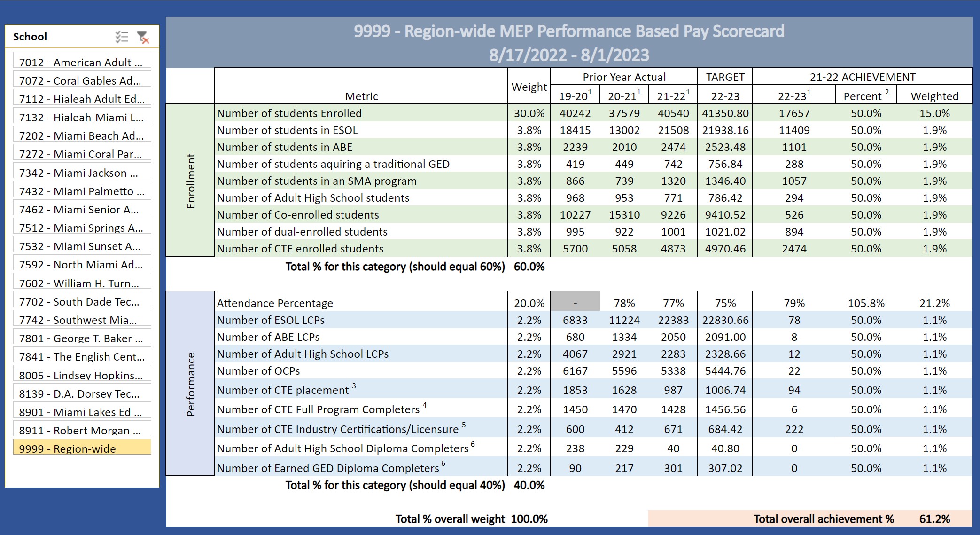Click the 21-22 ACHIEVEMENT header
This screenshot has height=535, width=980.
click(x=863, y=77)
